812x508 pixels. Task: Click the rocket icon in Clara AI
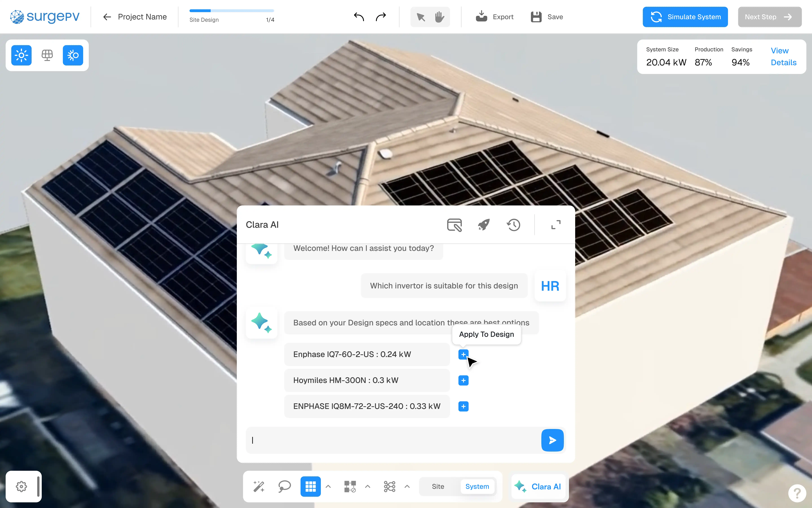tap(484, 225)
